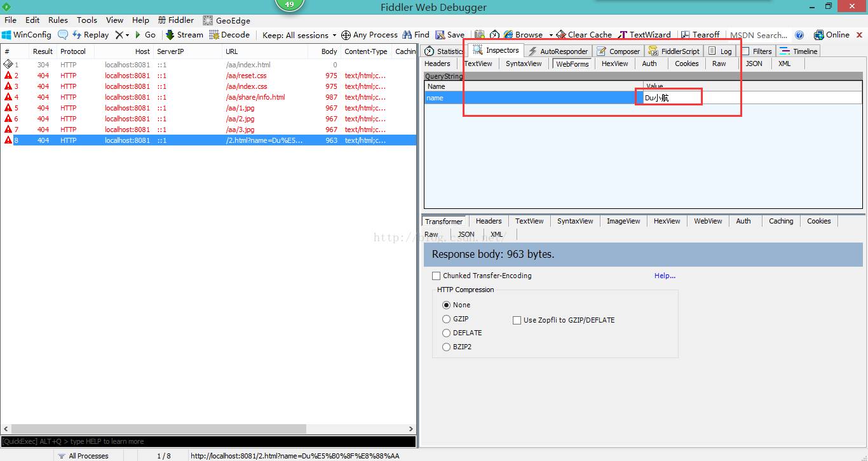Select session row /aa/reset.css
This screenshot has height=461, width=868.
tap(208, 76)
